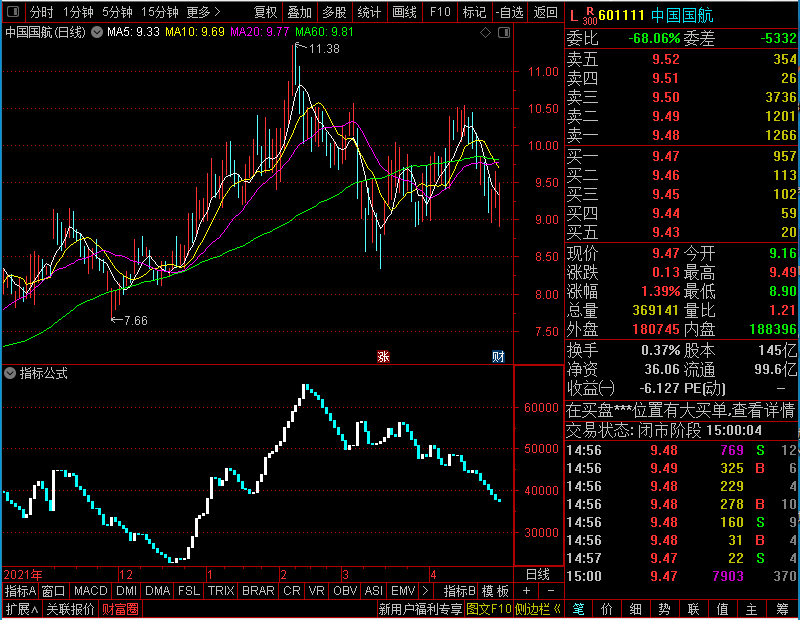The image size is (800, 620).
Task: Click the panel toggle icon left of 分时
Action: [13, 11]
